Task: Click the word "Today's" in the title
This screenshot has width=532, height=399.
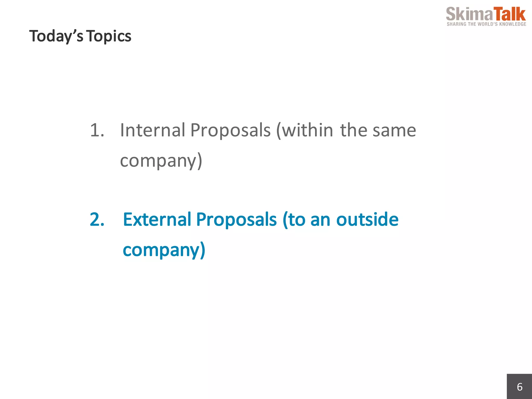Action: 56,36
